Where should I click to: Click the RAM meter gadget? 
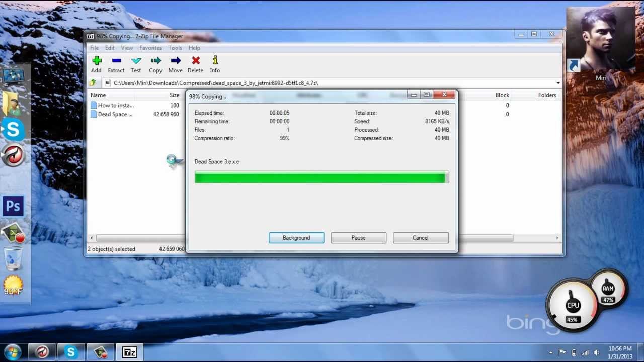[608, 289]
